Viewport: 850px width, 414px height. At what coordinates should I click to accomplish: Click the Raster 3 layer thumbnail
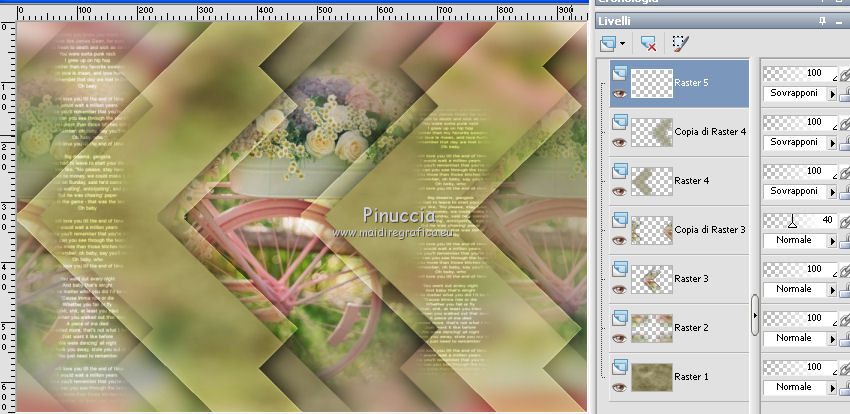click(652, 279)
